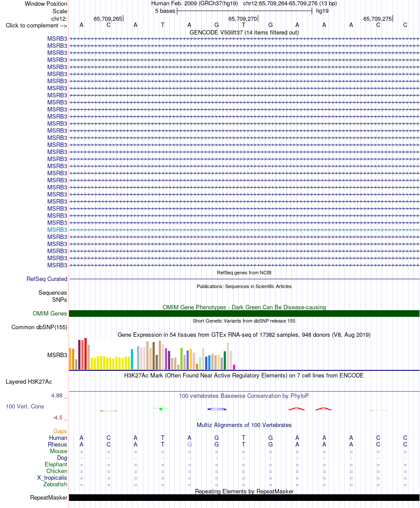Open 'Short Genetic Variants from dbSNP release 155' title
The image size is (420, 508).
pyautogui.click(x=244, y=321)
